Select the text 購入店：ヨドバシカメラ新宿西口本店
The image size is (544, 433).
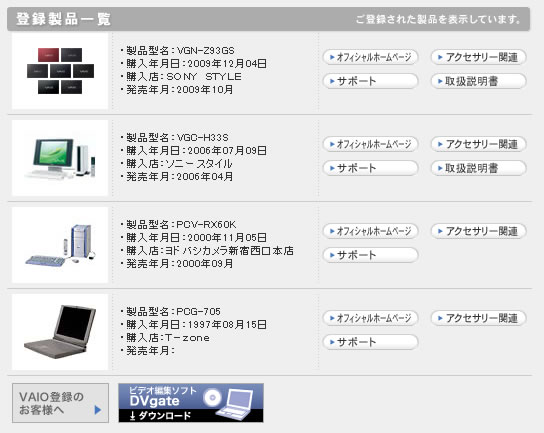pyautogui.click(x=210, y=251)
